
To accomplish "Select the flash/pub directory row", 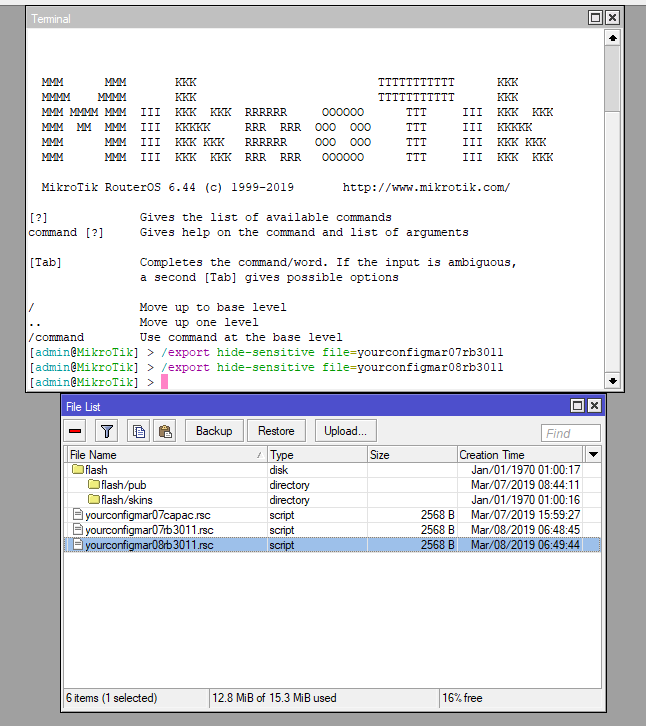I will pyautogui.click(x=332, y=485).
